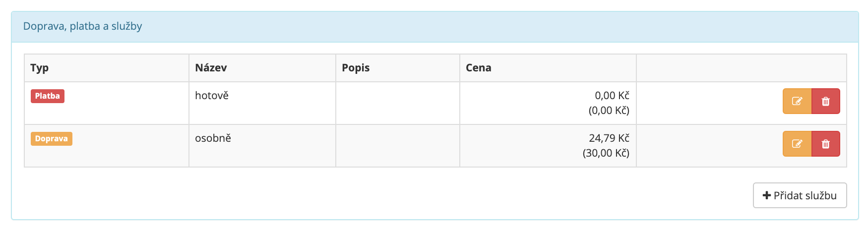
Task: Click the plus icon in Přidat službu
Action: pyautogui.click(x=767, y=195)
